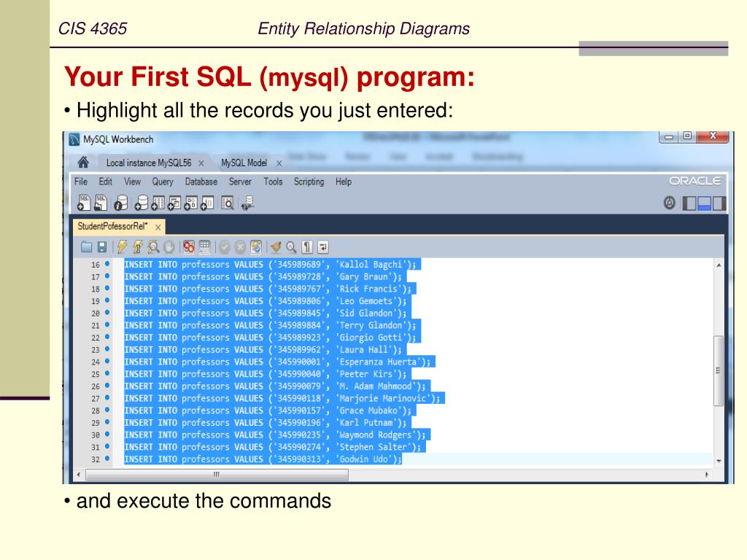Close the MySQL Model tab
Viewport: 747px width, 560px height.
pos(279,163)
